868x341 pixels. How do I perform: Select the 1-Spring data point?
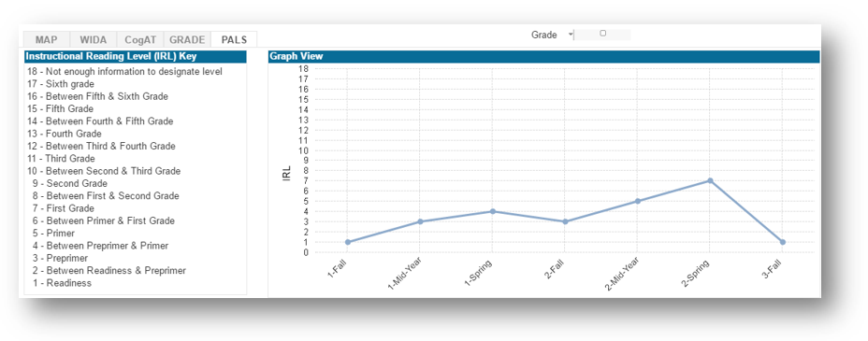point(493,211)
